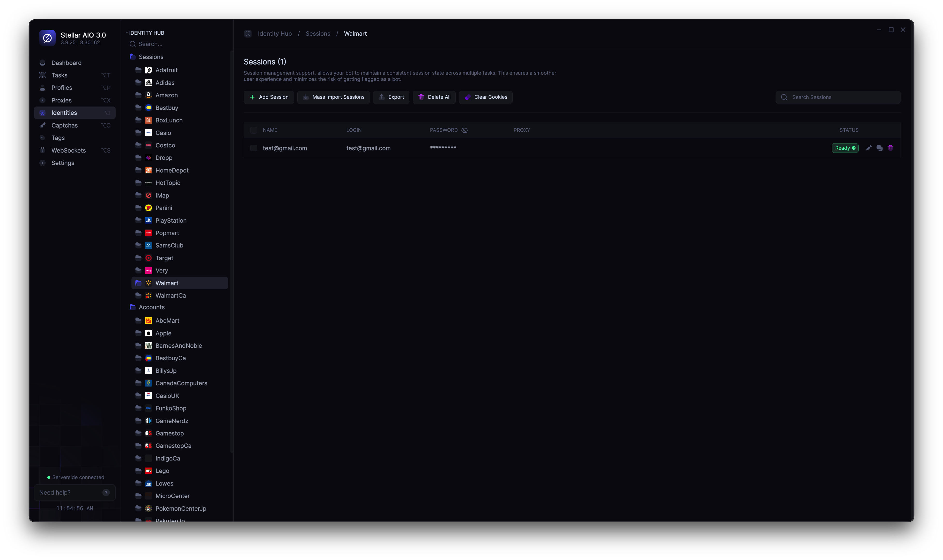Click the Add Session button
Viewport: 943px width, 560px height.
tap(269, 97)
